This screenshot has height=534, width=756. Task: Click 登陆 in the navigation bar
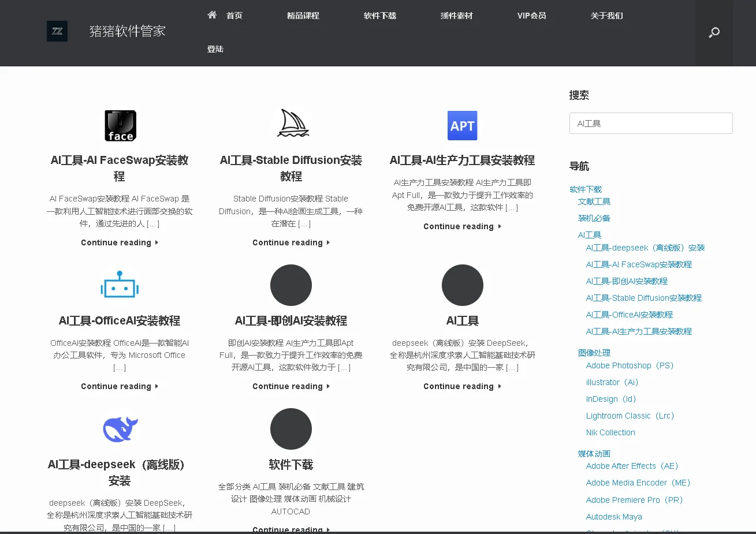(x=215, y=49)
